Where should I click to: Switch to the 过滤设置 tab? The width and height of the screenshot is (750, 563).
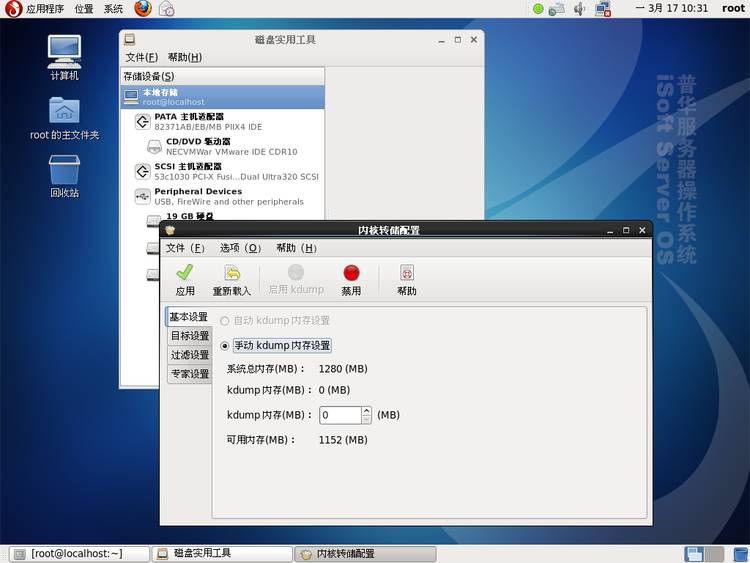tap(189, 355)
